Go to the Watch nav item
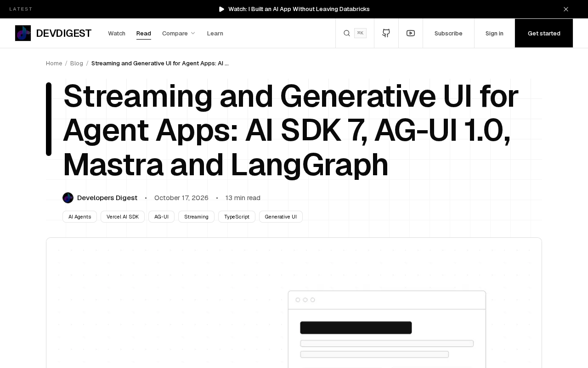The image size is (588, 368). [x=117, y=33]
